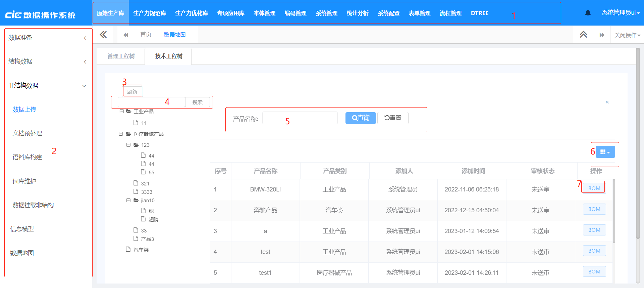Screen dimensions: 644x303
Task: Open 生产力规范库 in top menu
Action: click(x=150, y=13)
